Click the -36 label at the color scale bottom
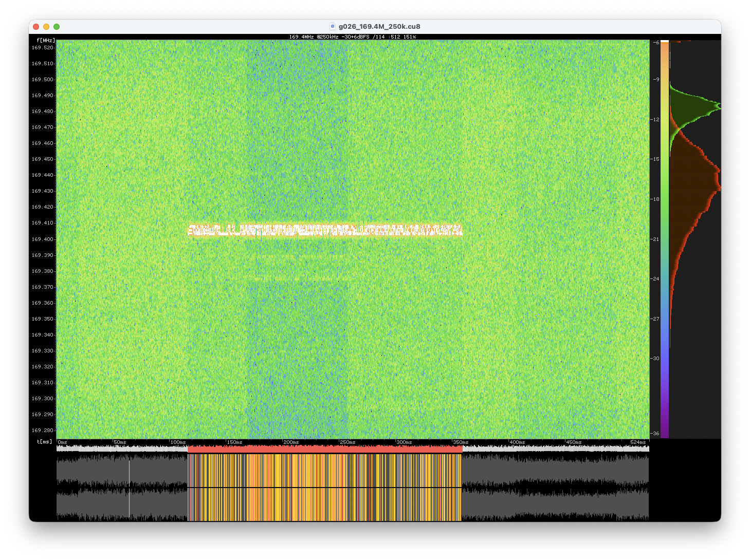 click(655, 433)
